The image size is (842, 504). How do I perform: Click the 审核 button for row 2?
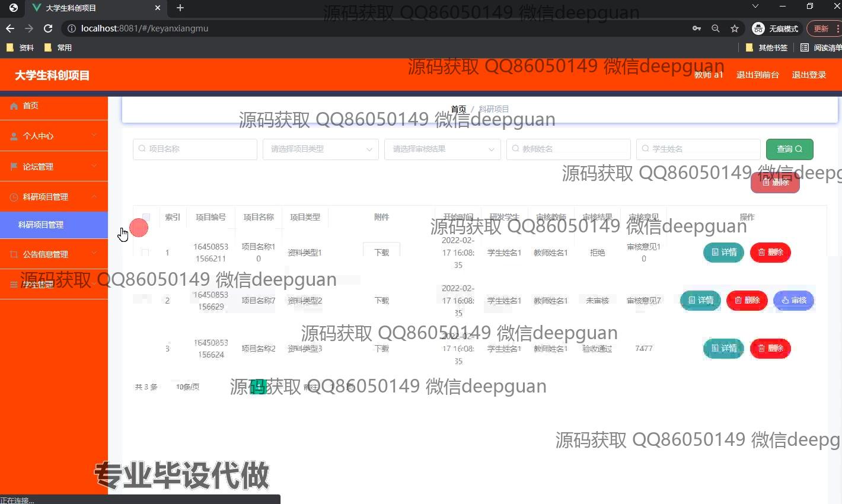[x=793, y=301]
